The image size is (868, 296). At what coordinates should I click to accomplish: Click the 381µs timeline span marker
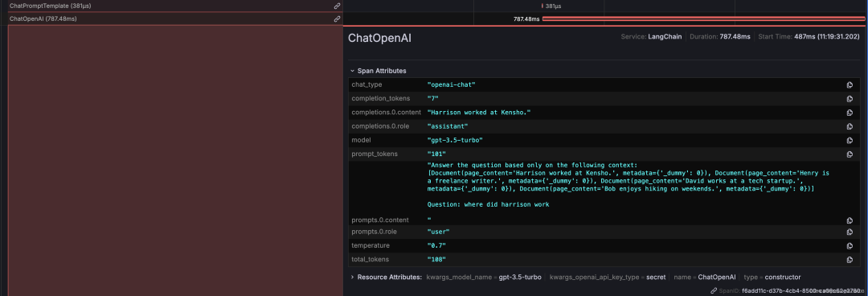click(x=542, y=6)
